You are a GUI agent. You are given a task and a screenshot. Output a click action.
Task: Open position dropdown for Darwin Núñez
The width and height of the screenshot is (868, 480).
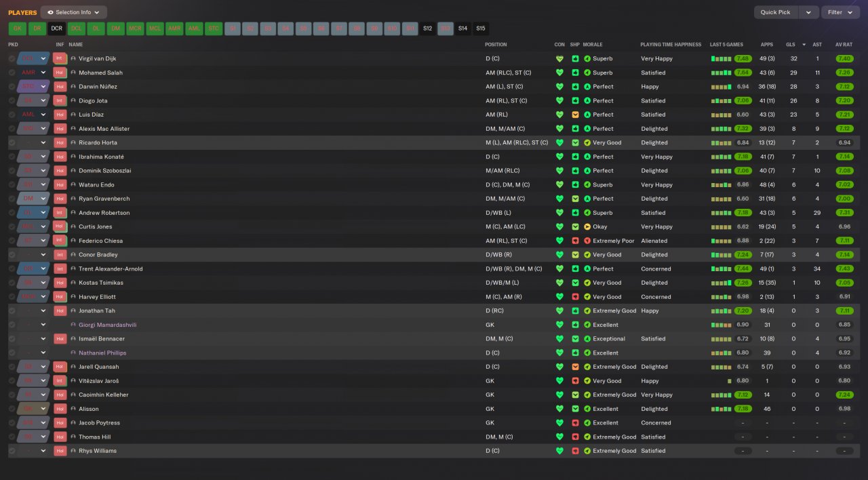coord(43,87)
